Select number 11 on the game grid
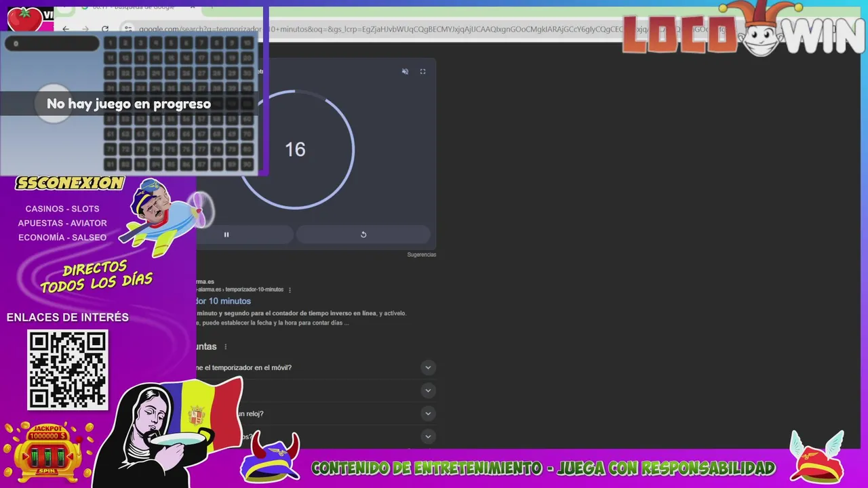Image resolution: width=868 pixels, height=488 pixels. [111, 58]
